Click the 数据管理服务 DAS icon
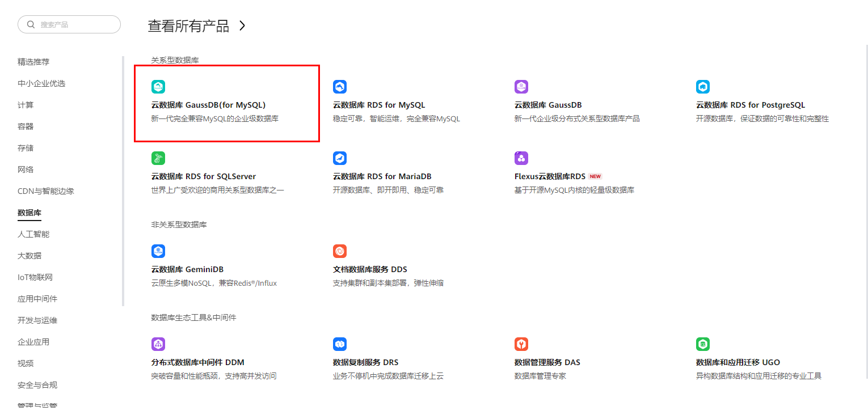 521,344
